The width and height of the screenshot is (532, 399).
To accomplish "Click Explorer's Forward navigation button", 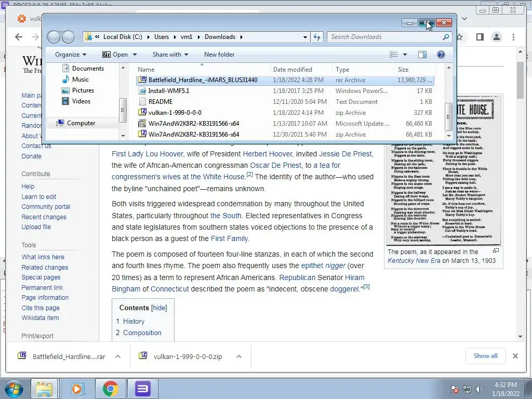I will tap(68, 37).
